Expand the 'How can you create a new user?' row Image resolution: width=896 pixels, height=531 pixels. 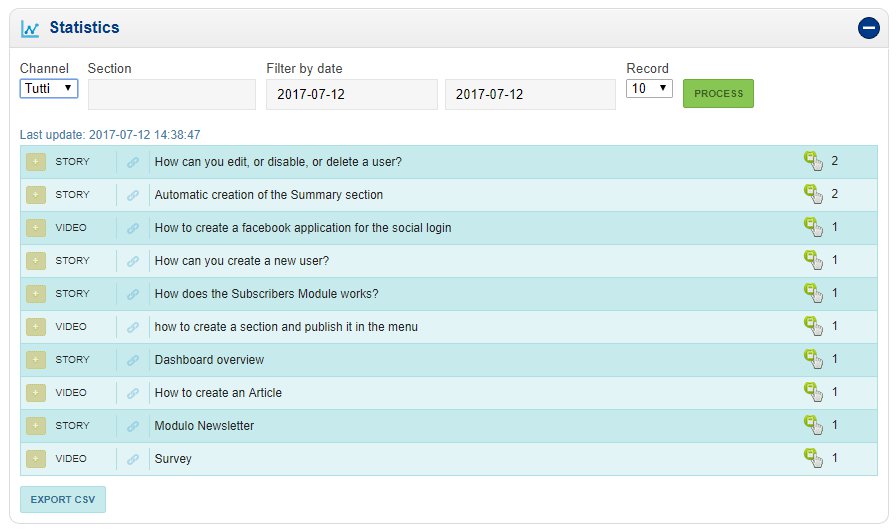click(36, 261)
